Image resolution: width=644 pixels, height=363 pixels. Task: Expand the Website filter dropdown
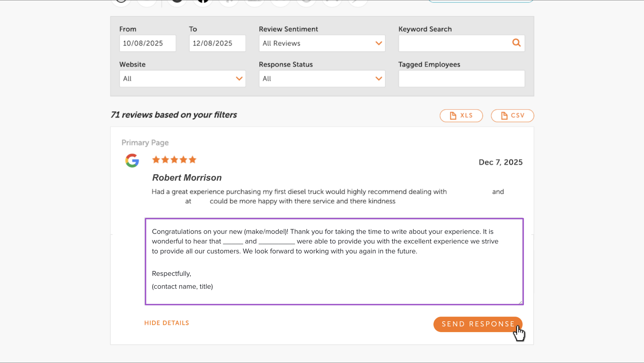(182, 79)
